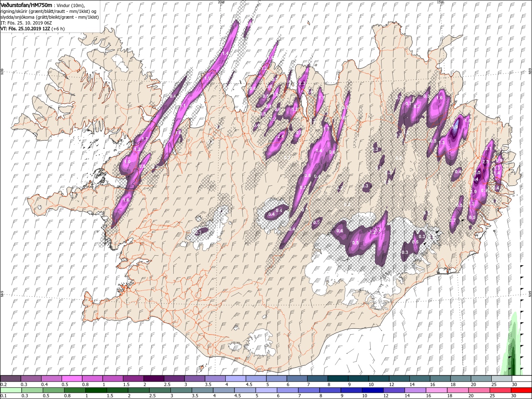Pick the top-row snow swatch between 3 and 3.5
The width and height of the screenshot is (532, 399).
pos(194,378)
